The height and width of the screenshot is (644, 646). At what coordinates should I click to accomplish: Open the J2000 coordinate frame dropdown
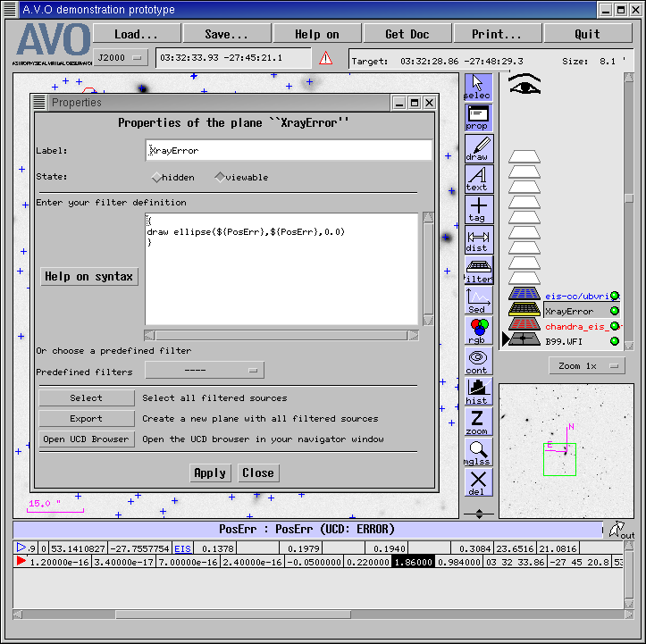pyautogui.click(x=122, y=58)
